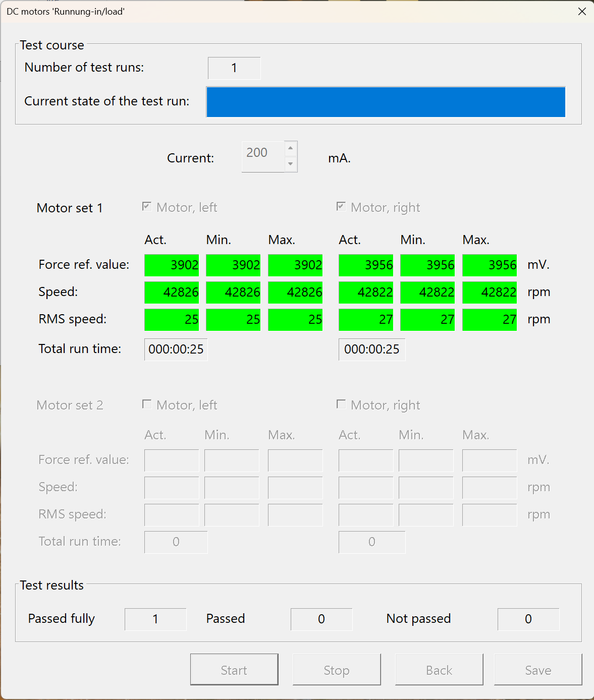This screenshot has height=700, width=594.
Task: Click the Passed fully count field
Action: point(155,619)
